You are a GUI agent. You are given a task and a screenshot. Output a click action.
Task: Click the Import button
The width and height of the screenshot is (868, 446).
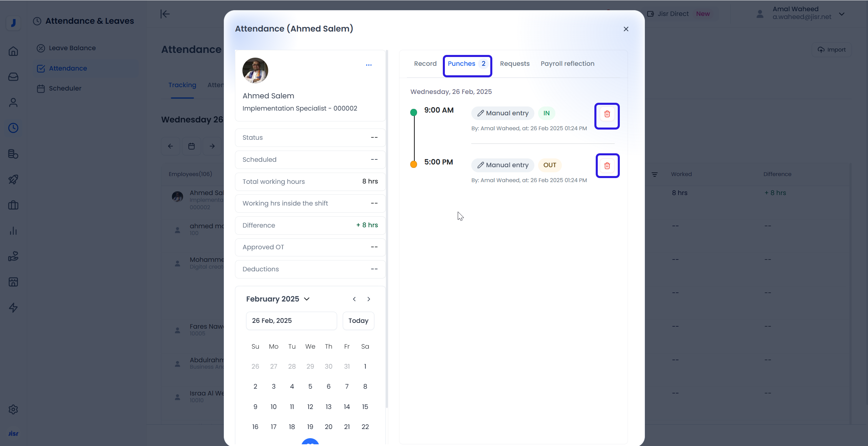pos(832,50)
